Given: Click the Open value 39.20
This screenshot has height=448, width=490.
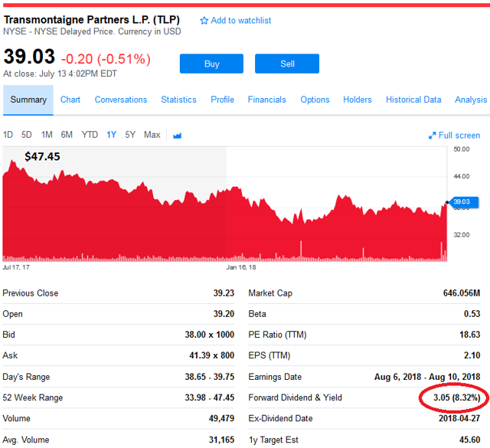Looking at the screenshot, I should pos(224,314).
